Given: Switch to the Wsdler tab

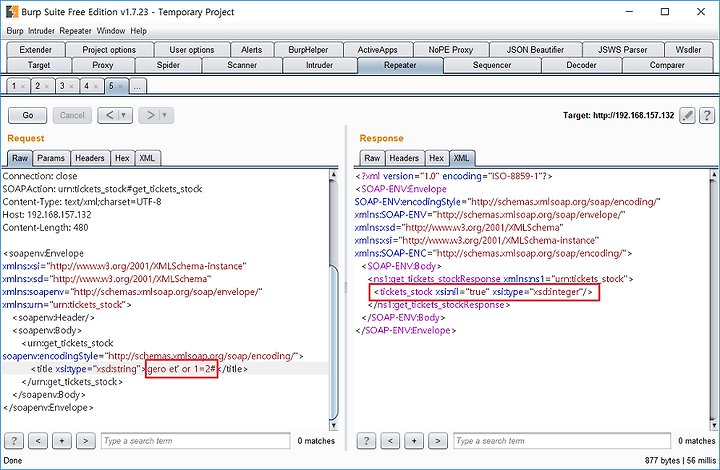Looking at the screenshot, I should [x=688, y=50].
